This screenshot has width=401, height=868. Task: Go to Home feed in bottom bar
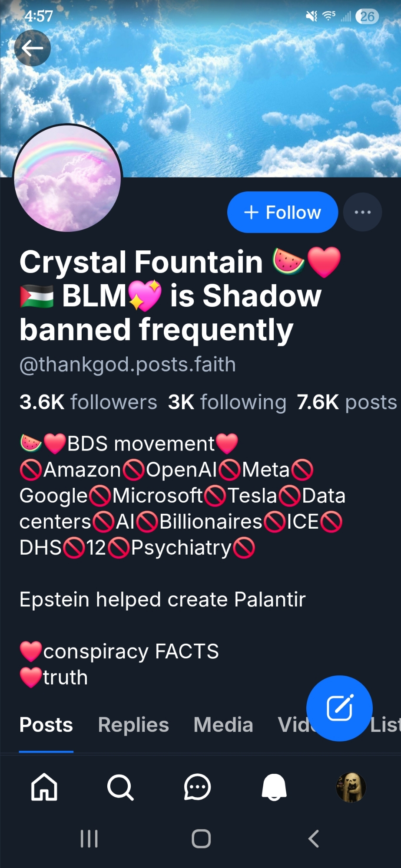[44, 787]
